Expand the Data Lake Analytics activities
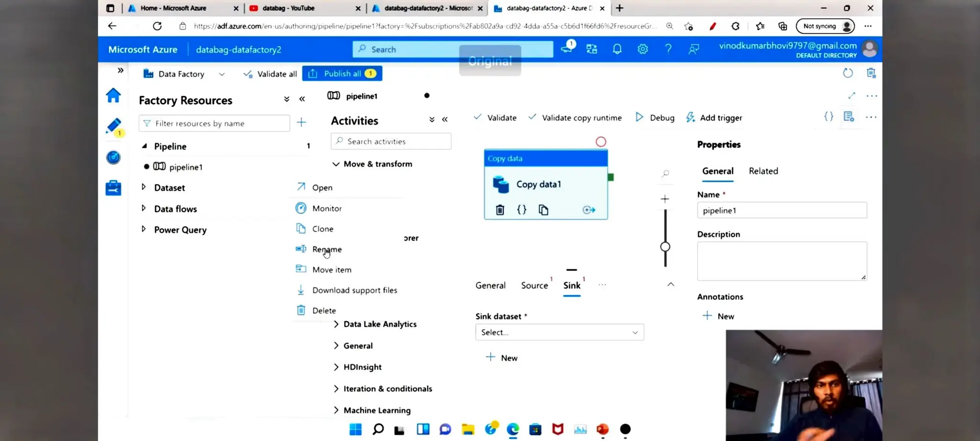Screen dimensions: 980x441 [x=336, y=324]
